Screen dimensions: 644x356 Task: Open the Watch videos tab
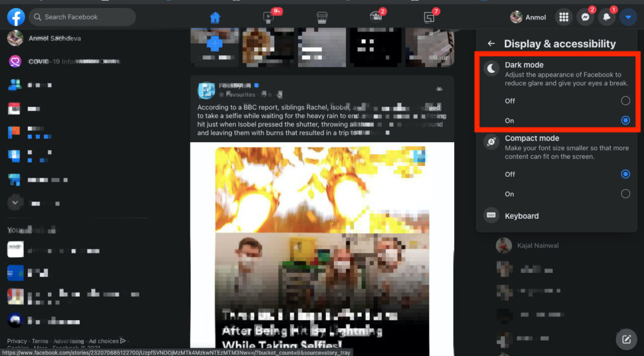[x=269, y=18]
